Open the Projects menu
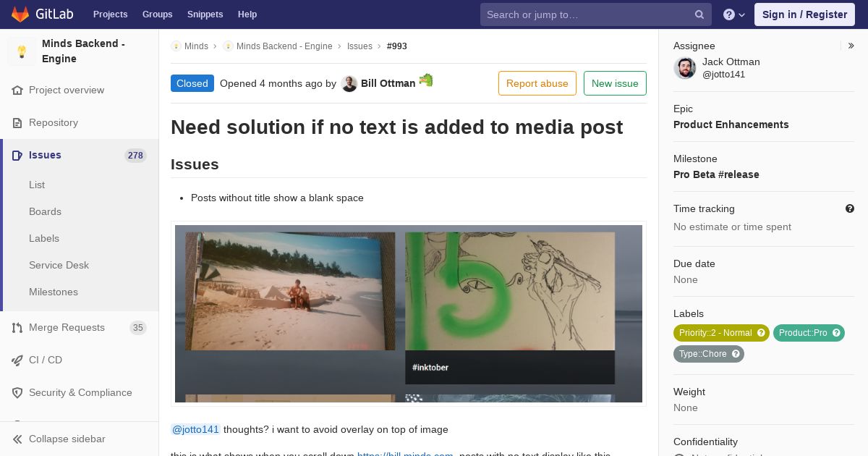 [x=110, y=14]
